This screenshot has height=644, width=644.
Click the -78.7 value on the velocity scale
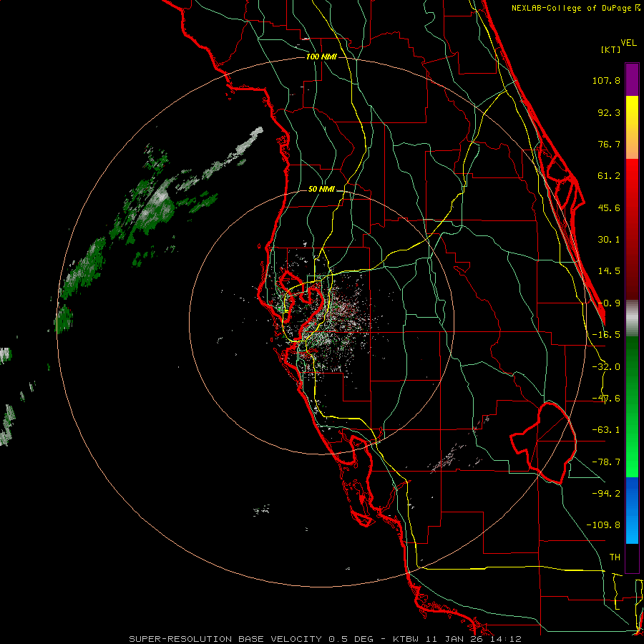[606, 462]
